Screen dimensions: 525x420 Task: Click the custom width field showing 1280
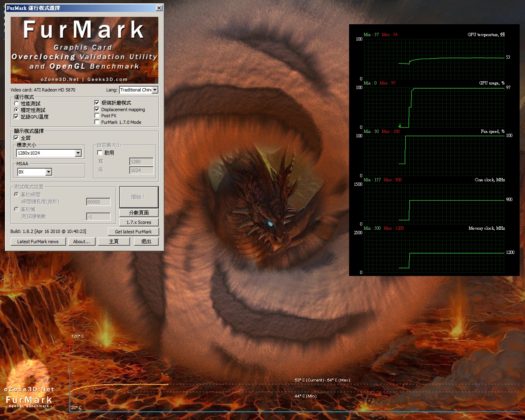[x=142, y=162]
